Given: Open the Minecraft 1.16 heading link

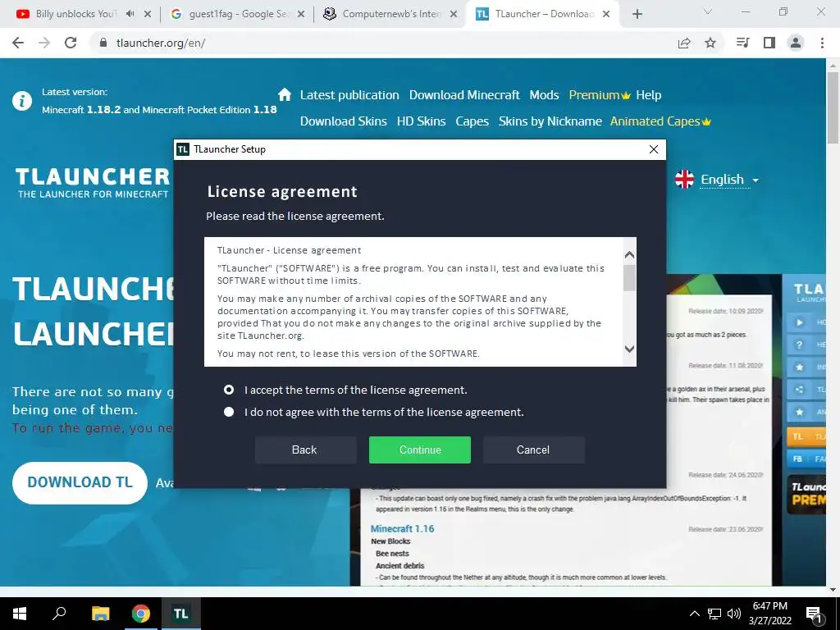Looking at the screenshot, I should [x=402, y=529].
